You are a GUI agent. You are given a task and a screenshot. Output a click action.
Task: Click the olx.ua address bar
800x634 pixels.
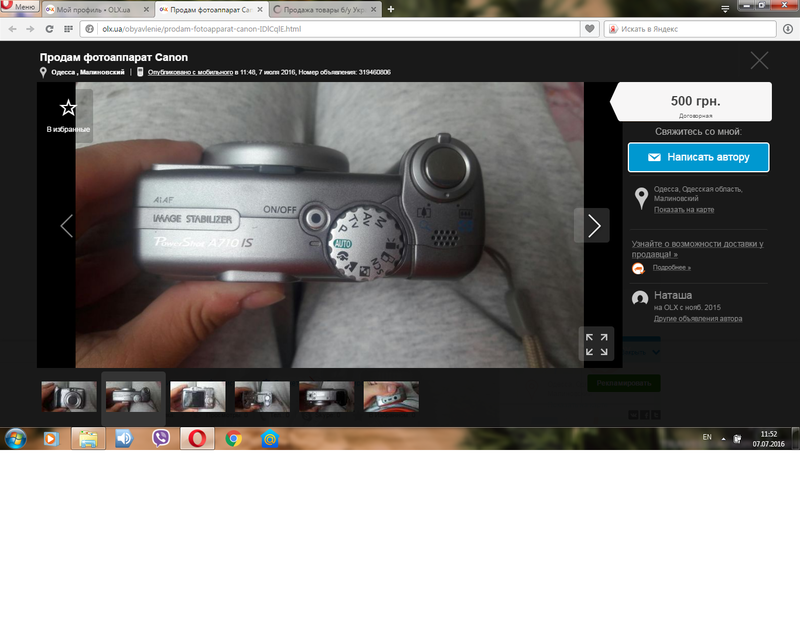337,29
